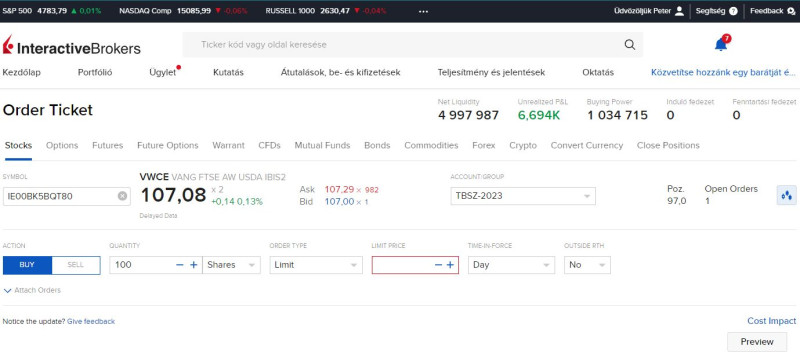Switch to the Futures tab
The image size is (800, 361).
click(108, 145)
